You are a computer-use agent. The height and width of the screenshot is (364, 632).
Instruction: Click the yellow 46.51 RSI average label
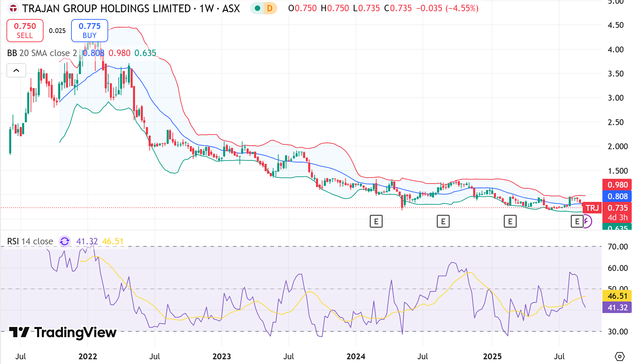coord(617,296)
